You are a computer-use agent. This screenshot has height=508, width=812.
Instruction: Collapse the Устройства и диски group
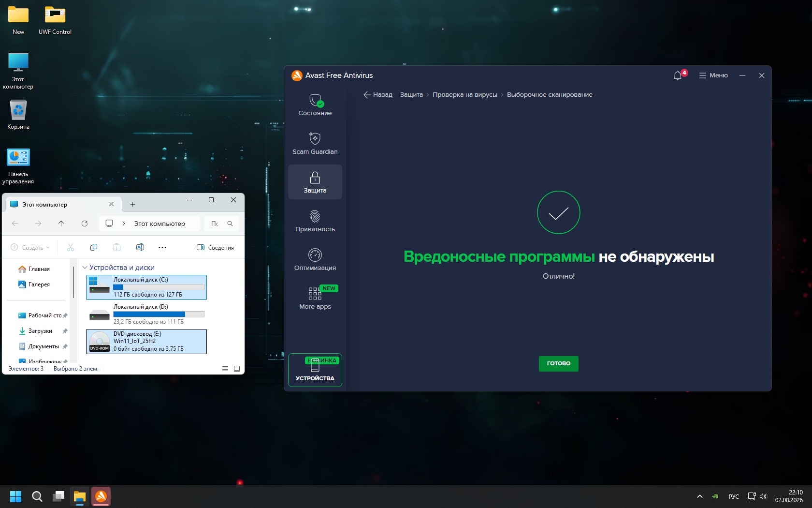[x=85, y=268]
